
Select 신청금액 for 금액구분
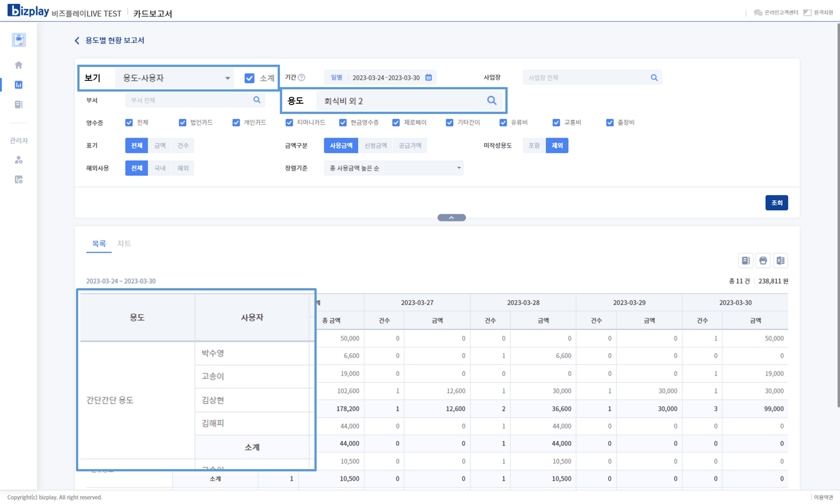375,146
